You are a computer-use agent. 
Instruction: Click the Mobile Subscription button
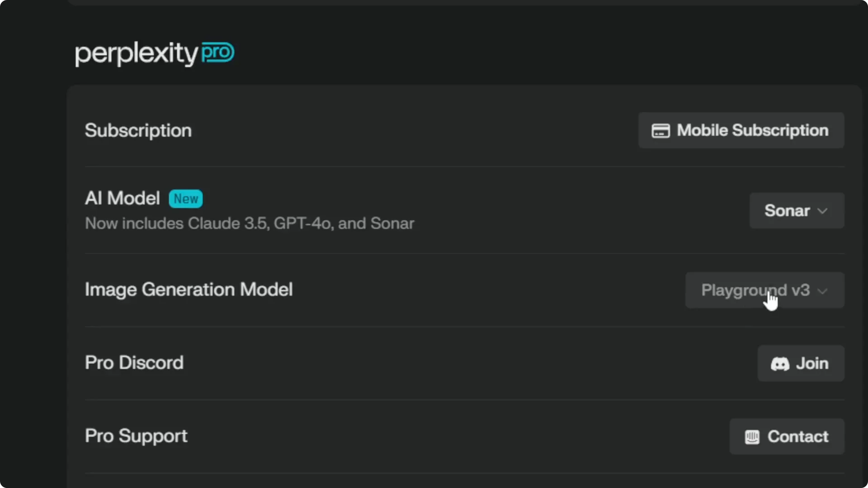click(x=741, y=131)
